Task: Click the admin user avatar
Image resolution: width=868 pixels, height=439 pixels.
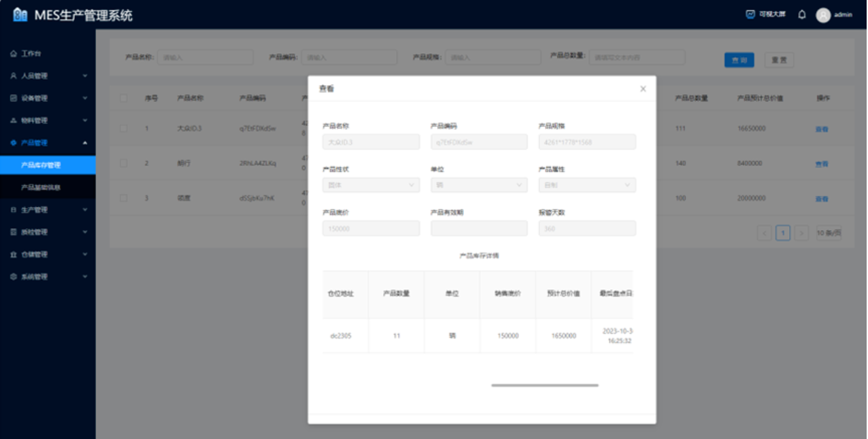Action: (x=823, y=15)
